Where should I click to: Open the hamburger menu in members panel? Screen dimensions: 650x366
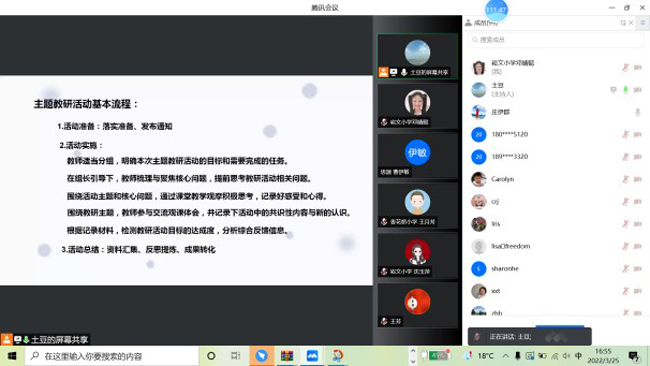[643, 23]
